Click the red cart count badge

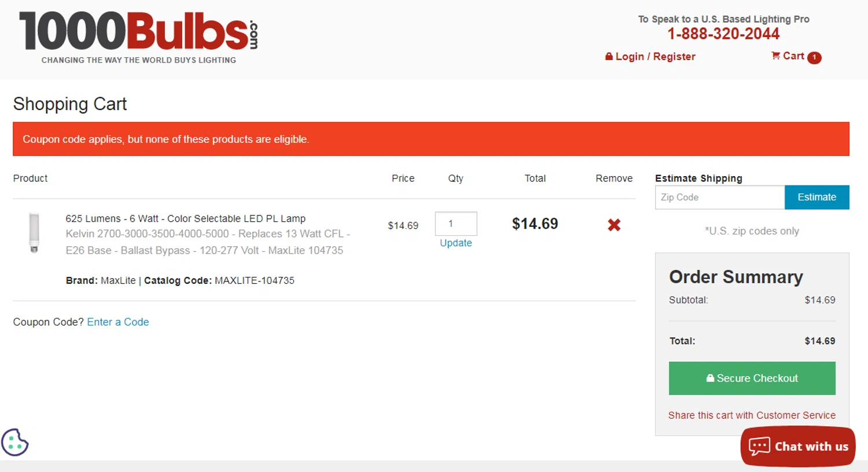[x=814, y=57]
